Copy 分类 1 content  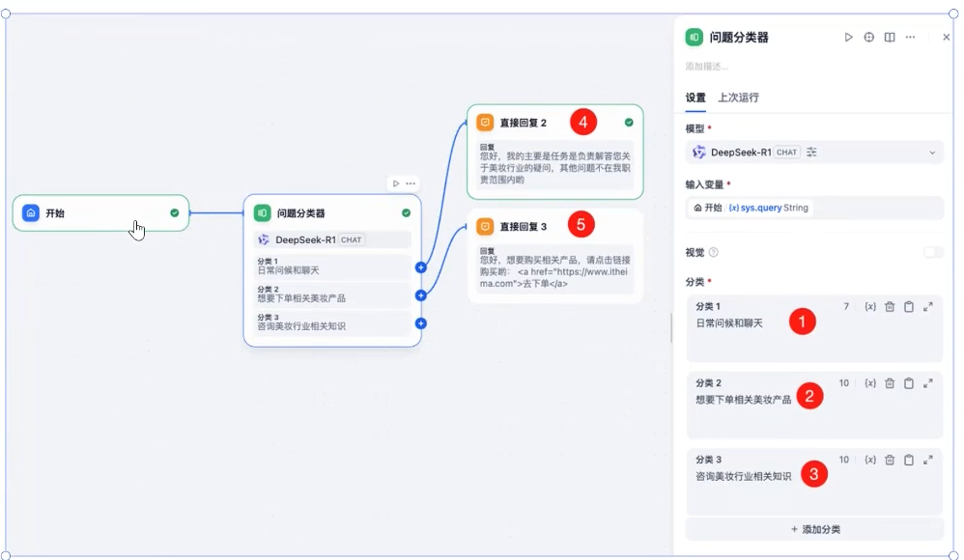pyautogui.click(x=909, y=306)
